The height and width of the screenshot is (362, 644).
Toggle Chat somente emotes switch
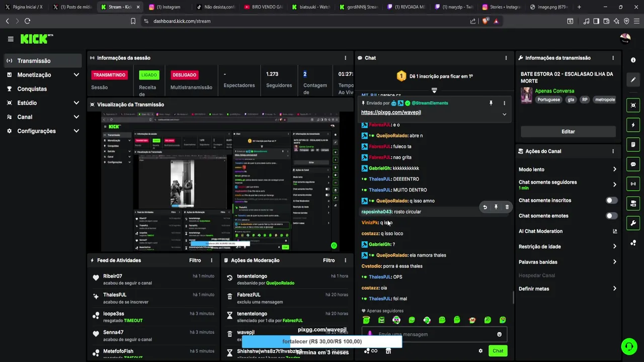611,216
